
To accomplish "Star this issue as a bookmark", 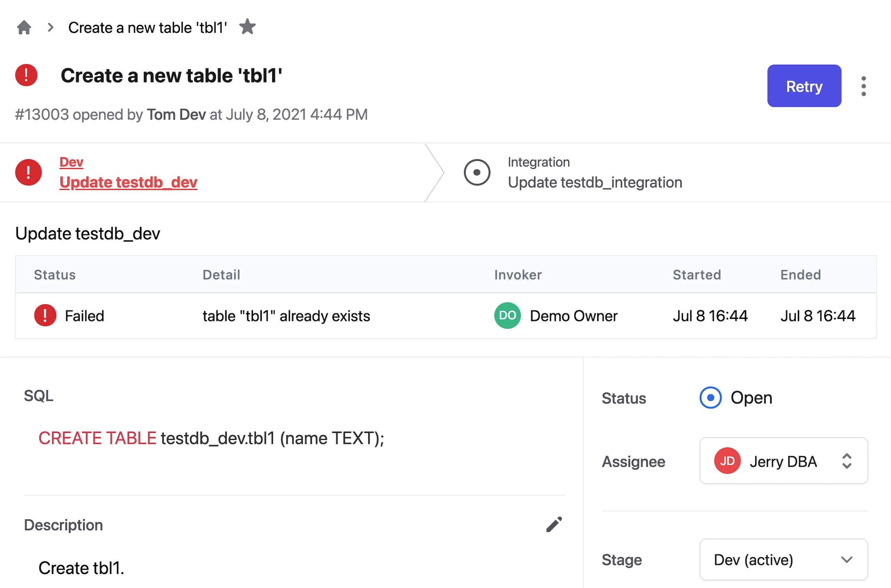I will pos(247,27).
